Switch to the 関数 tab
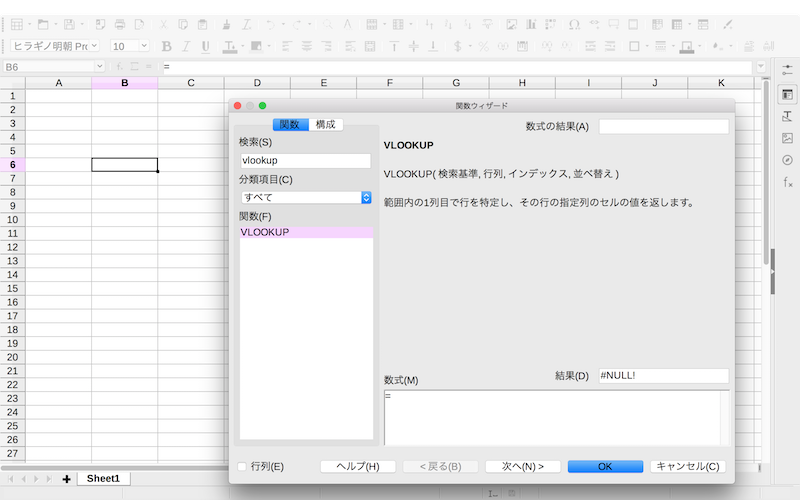Screen dimensions: 800x500 click(290, 124)
